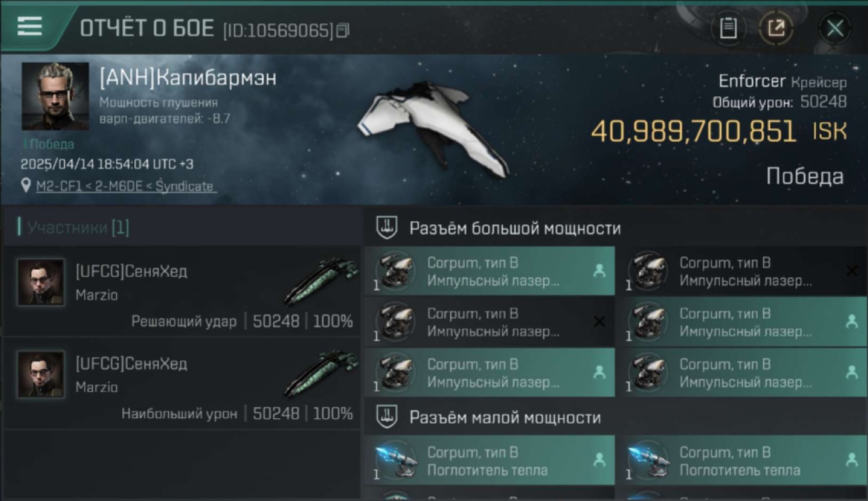Screen dimensions: 868x501
Task: Select the Разъём большой мощности section header
Action: 515,228
